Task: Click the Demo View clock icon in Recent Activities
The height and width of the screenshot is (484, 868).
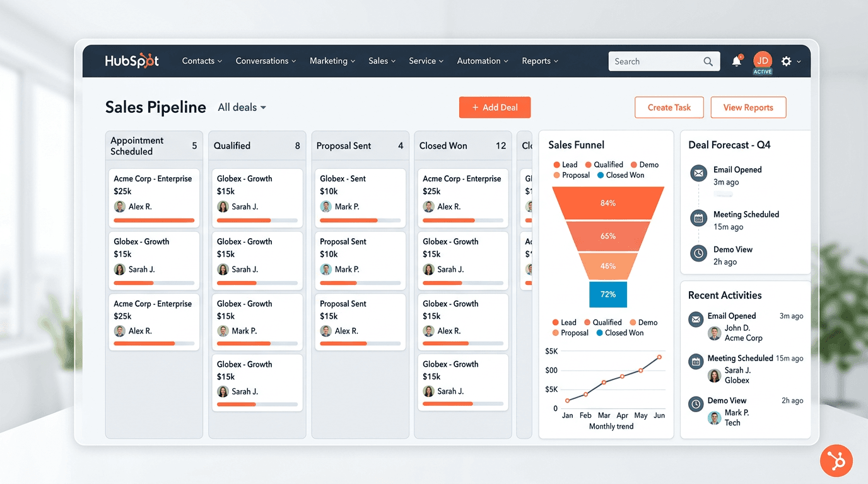Action: tap(696, 404)
